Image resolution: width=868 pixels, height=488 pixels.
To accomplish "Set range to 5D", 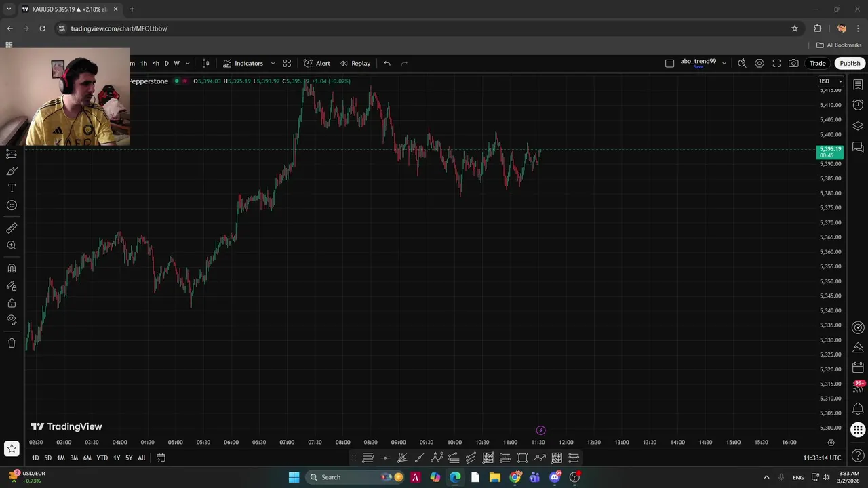I will coord(47,457).
